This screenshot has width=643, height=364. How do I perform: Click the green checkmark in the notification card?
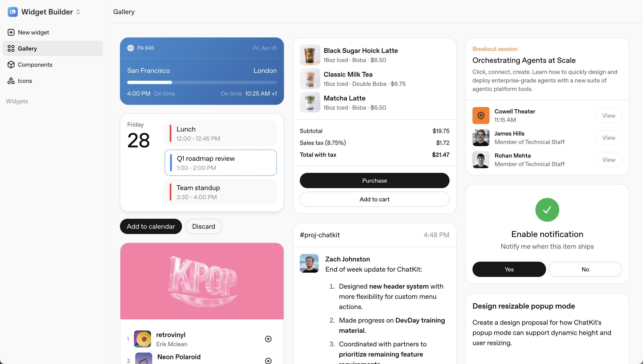click(x=547, y=210)
